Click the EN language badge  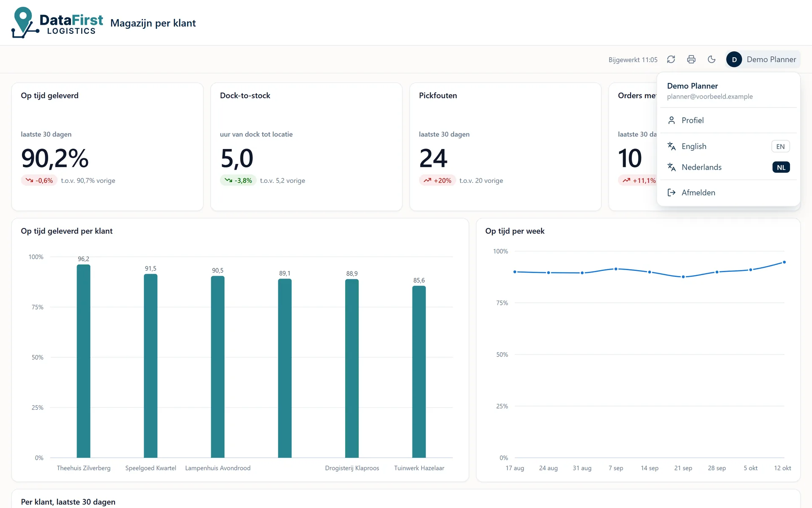(780, 146)
